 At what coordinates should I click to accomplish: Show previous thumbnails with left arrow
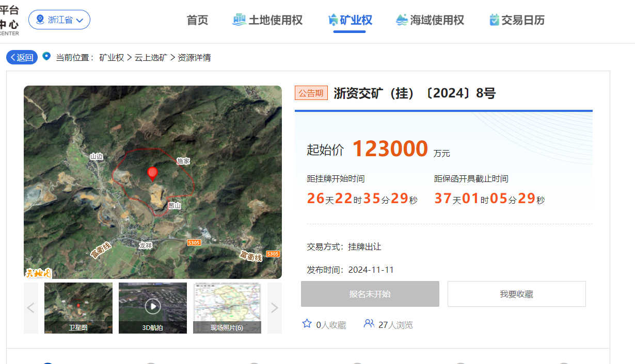[31, 308]
